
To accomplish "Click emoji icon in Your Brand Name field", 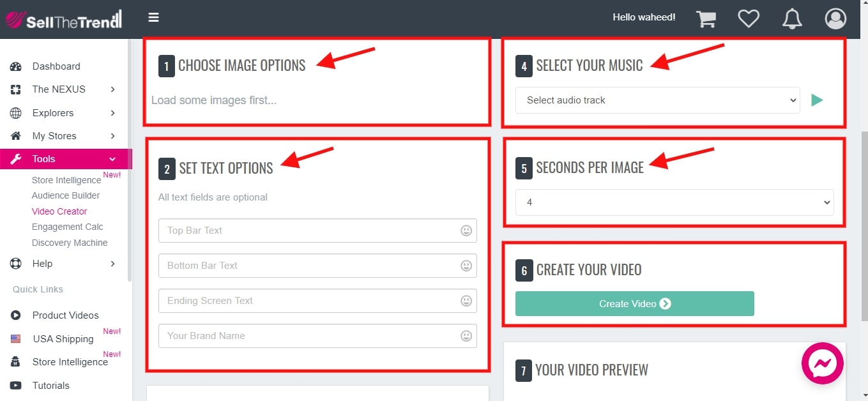I will (466, 336).
